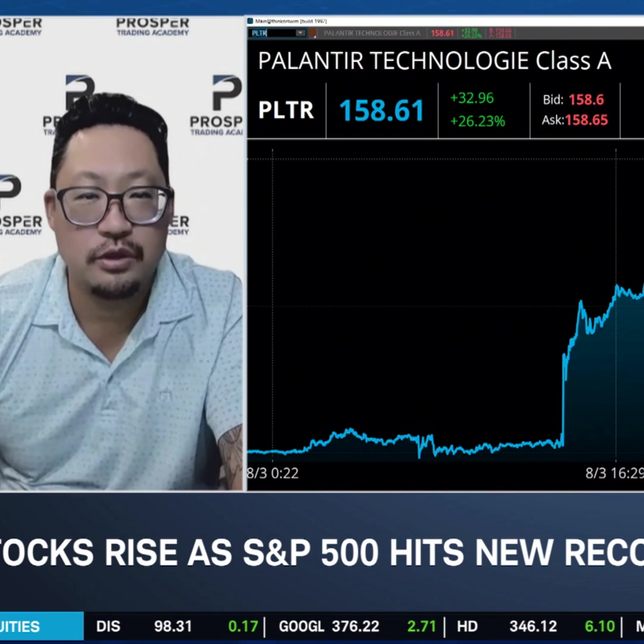Click the '8/3 0:22' time axis label
644x644 pixels.
273,473
